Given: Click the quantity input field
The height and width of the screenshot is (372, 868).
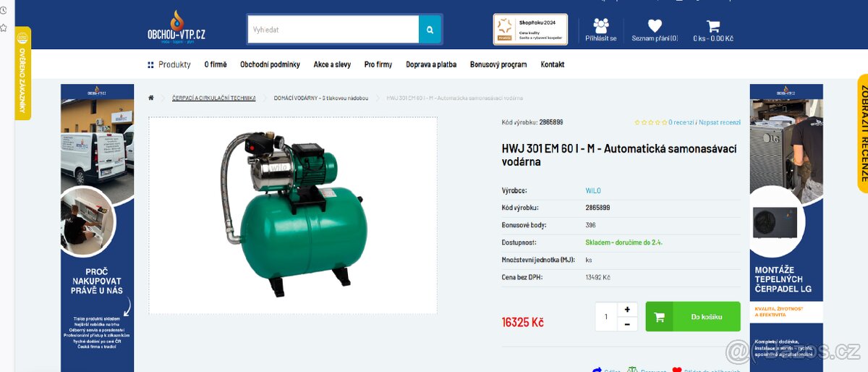Looking at the screenshot, I should [x=606, y=317].
